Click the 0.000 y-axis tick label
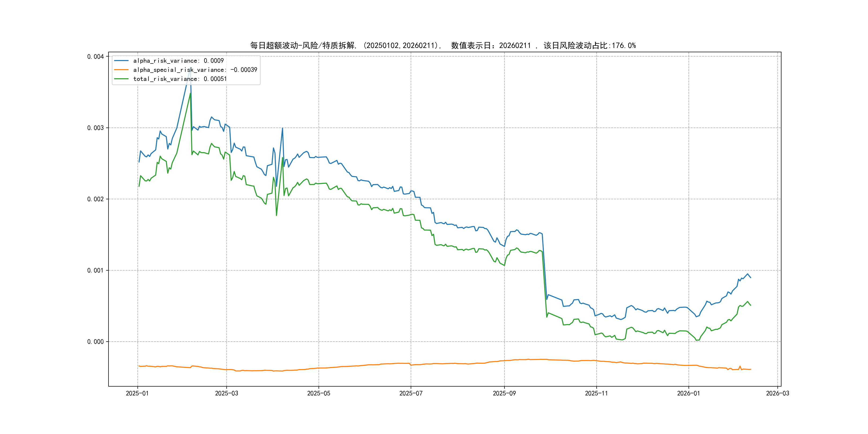868x434 pixels. (x=95, y=342)
